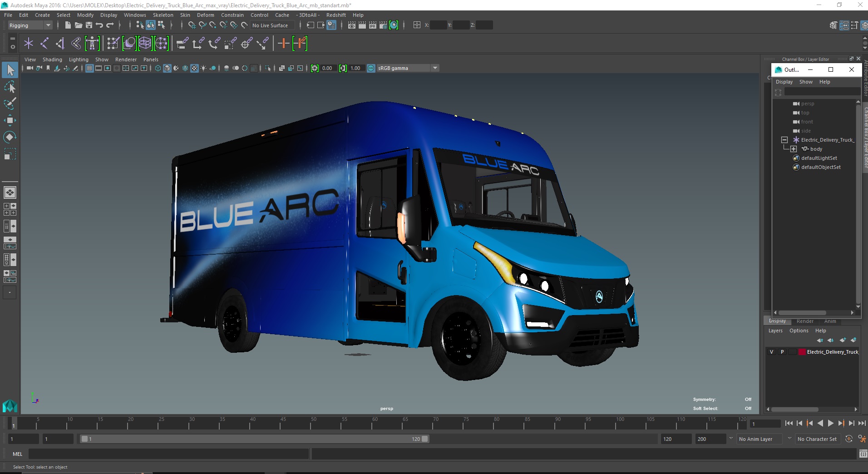Toggle the auto keyframe button
The height and width of the screenshot is (474, 868).
tap(848, 439)
